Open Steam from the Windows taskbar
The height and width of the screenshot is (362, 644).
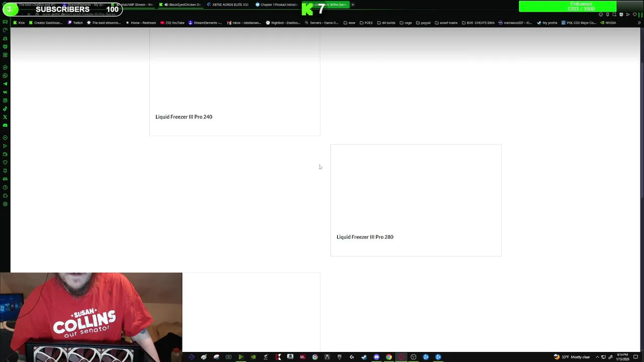pos(364,357)
